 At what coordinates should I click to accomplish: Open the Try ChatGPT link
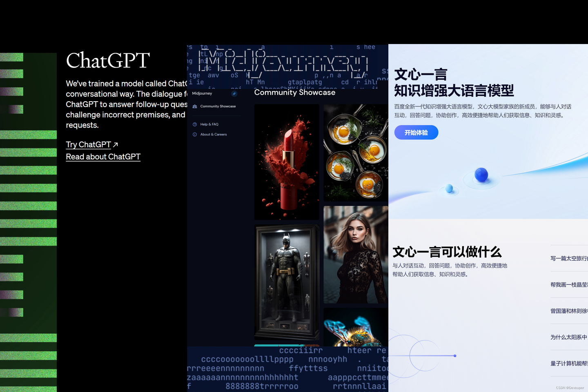pyautogui.click(x=92, y=145)
